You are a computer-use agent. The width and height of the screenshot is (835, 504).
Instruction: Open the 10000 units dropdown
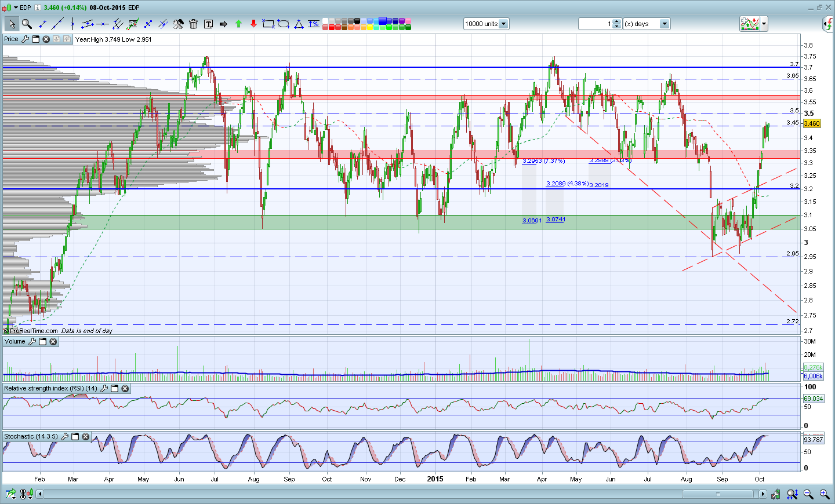coord(503,24)
